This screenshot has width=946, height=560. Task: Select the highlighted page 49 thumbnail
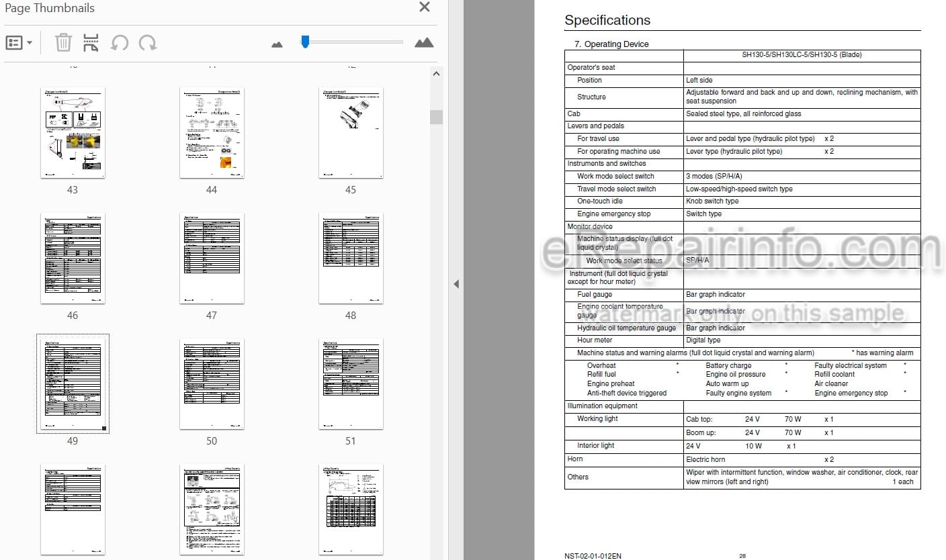[73, 383]
